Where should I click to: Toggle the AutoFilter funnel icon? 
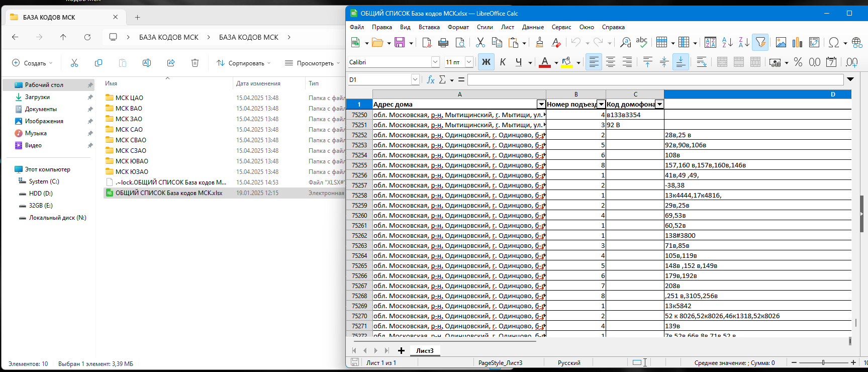760,42
